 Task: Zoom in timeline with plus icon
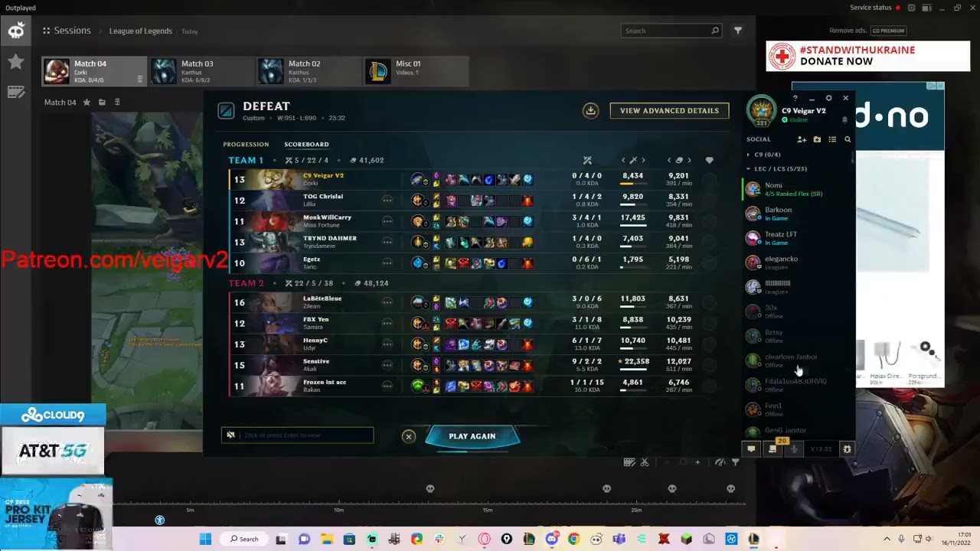click(697, 462)
